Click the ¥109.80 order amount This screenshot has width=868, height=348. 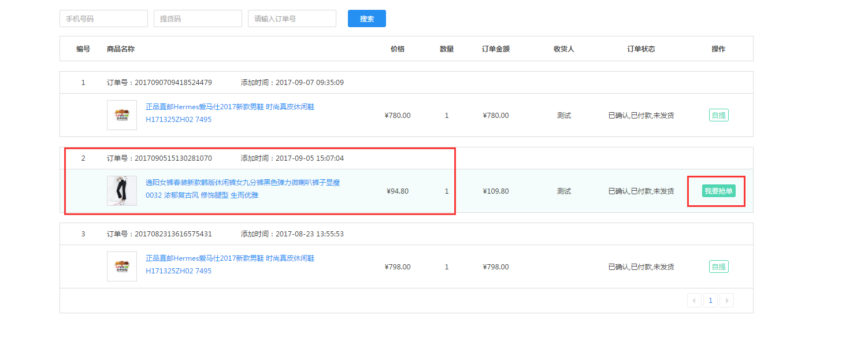click(x=496, y=191)
